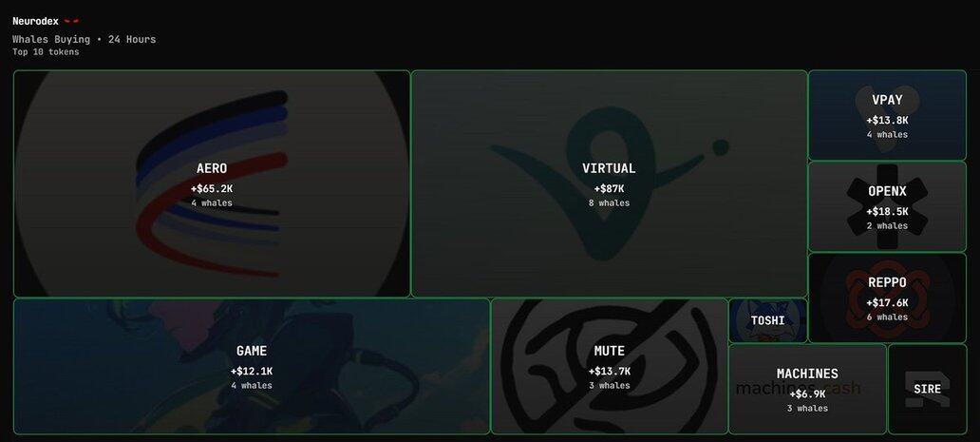Select the OPENX asterisk logo tile
Viewport: 980px width, 442px height.
(x=888, y=206)
